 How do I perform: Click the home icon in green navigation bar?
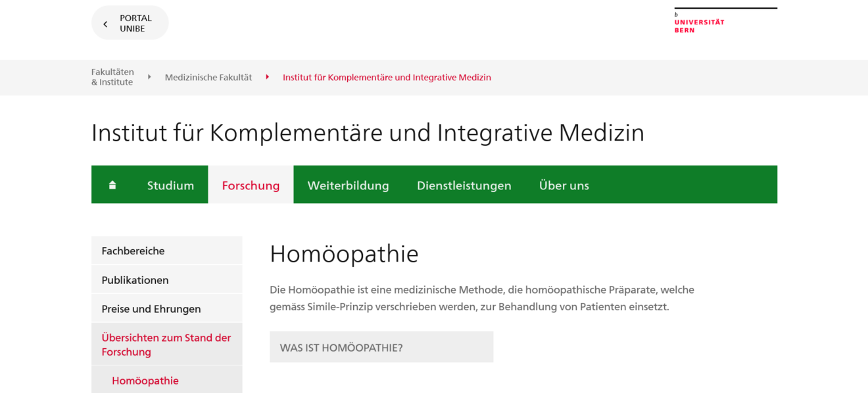112,185
